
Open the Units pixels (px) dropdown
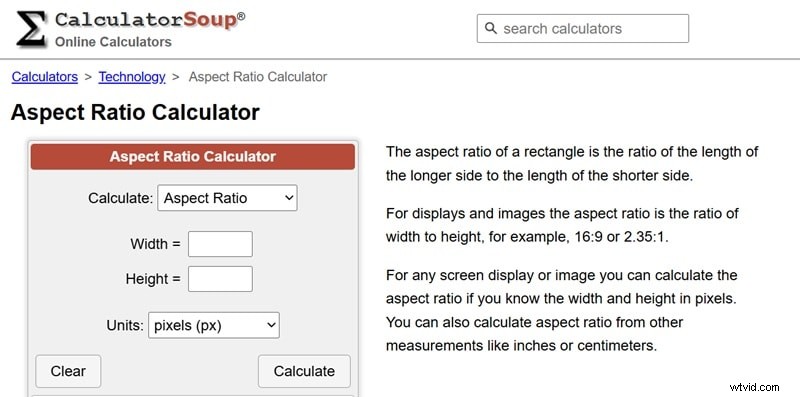tap(214, 326)
